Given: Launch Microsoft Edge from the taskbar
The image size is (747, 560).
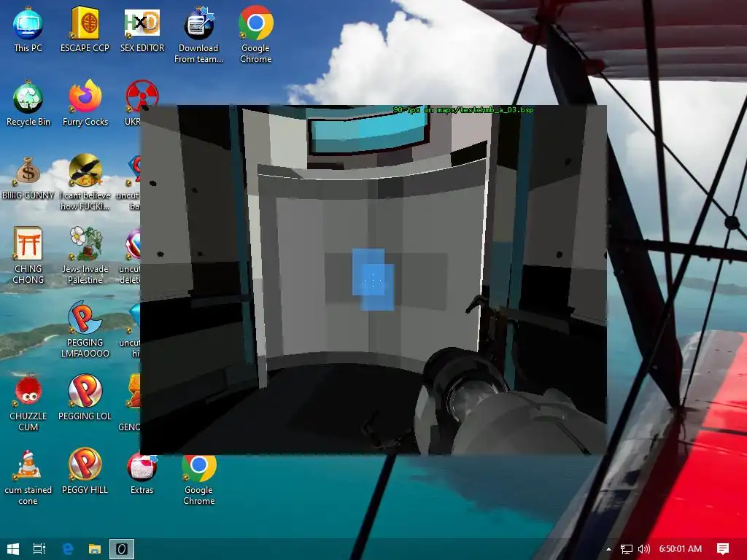Looking at the screenshot, I should click(68, 549).
